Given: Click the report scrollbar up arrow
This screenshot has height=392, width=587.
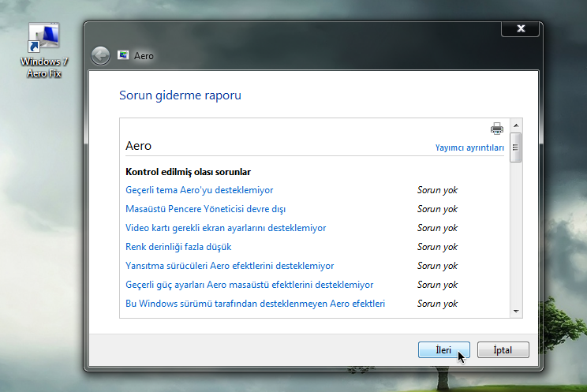Looking at the screenshot, I should (516, 125).
